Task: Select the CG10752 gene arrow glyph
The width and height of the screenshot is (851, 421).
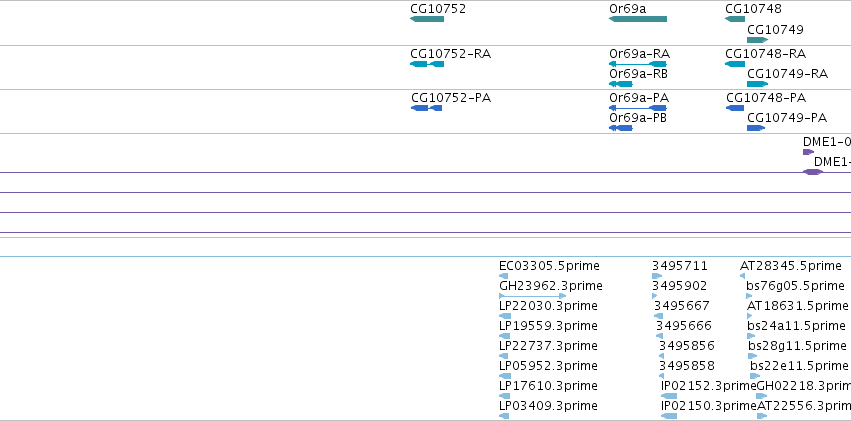Action: [x=427, y=19]
